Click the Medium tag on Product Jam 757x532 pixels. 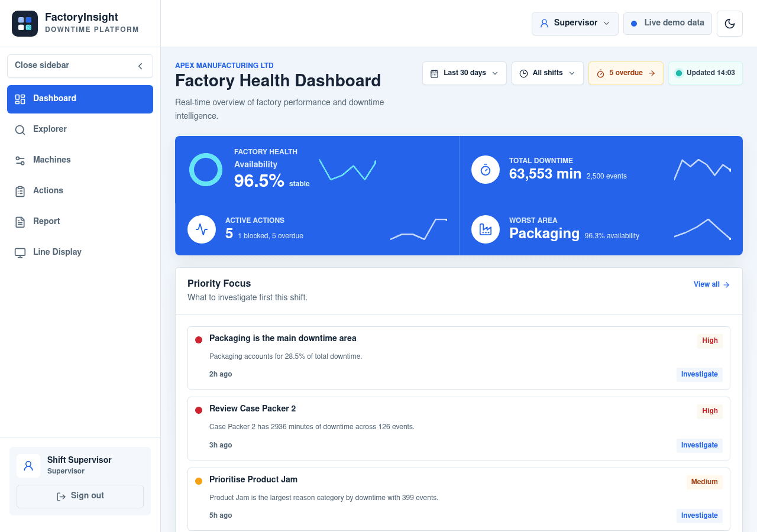[704, 482]
